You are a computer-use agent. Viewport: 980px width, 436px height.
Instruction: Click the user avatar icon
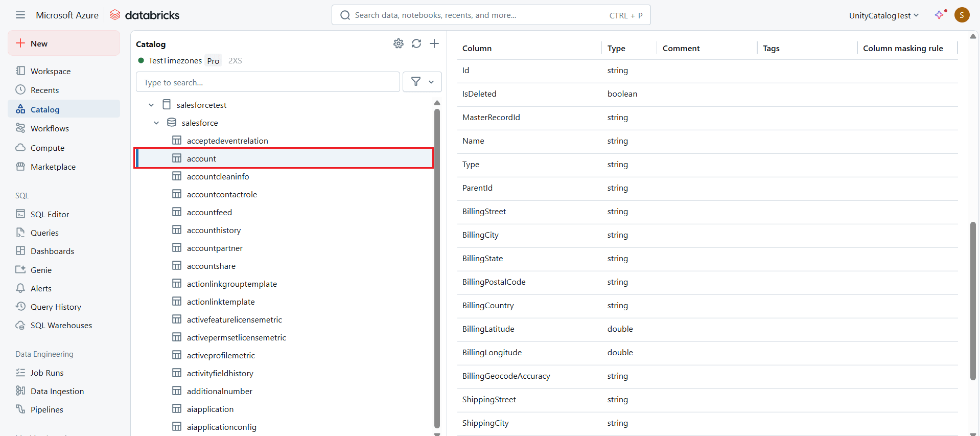[962, 15]
